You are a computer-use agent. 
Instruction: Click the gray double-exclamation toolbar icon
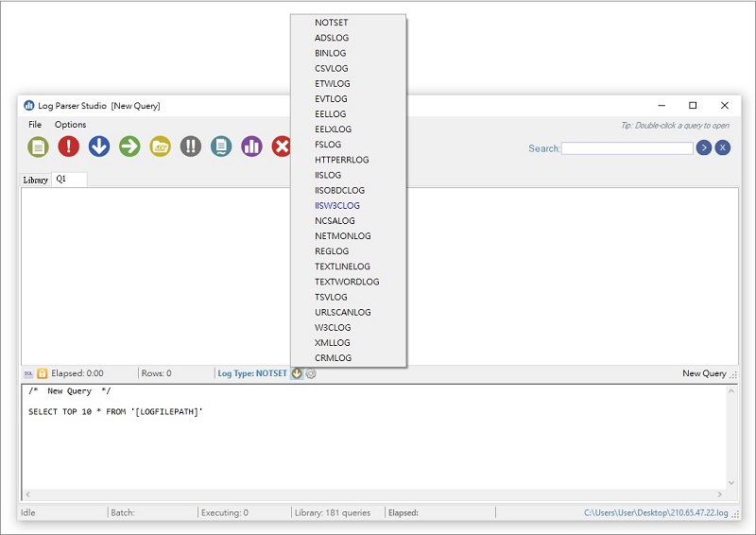pos(191,147)
